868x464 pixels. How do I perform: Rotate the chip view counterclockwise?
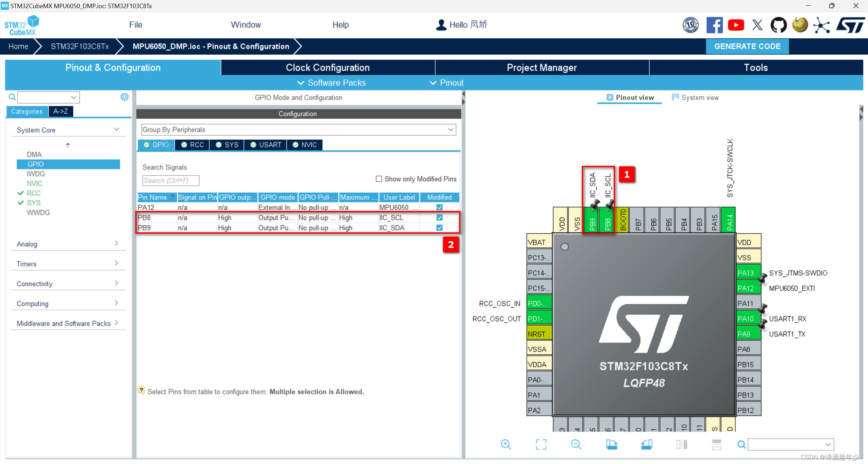point(647,444)
